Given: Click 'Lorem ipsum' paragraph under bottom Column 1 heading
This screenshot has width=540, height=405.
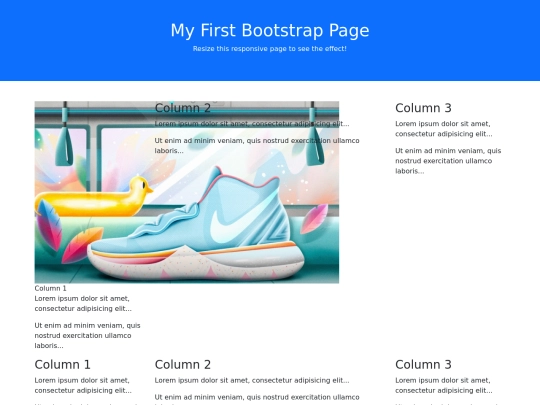Looking at the screenshot, I should [83, 385].
